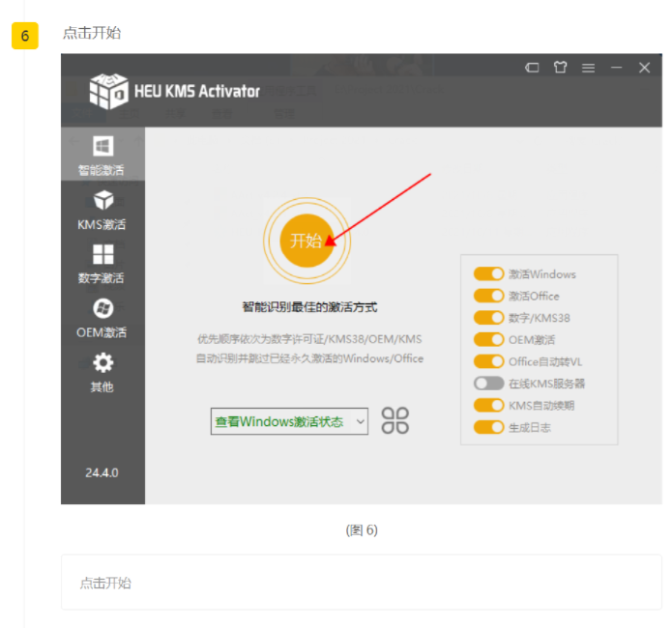Click the tag icon in title bar
Screen dimensions: 672x628
(x=532, y=68)
